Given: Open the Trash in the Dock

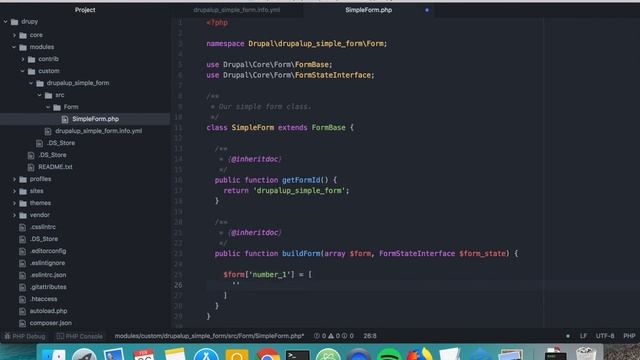Looking at the screenshot, I should pyautogui.click(x=586, y=353).
